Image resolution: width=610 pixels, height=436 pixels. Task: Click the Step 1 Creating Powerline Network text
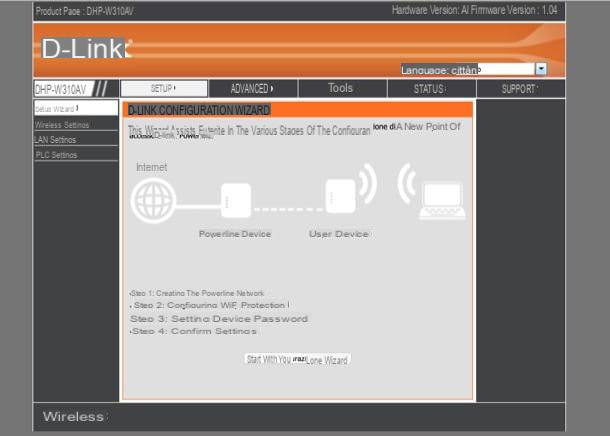(x=197, y=293)
